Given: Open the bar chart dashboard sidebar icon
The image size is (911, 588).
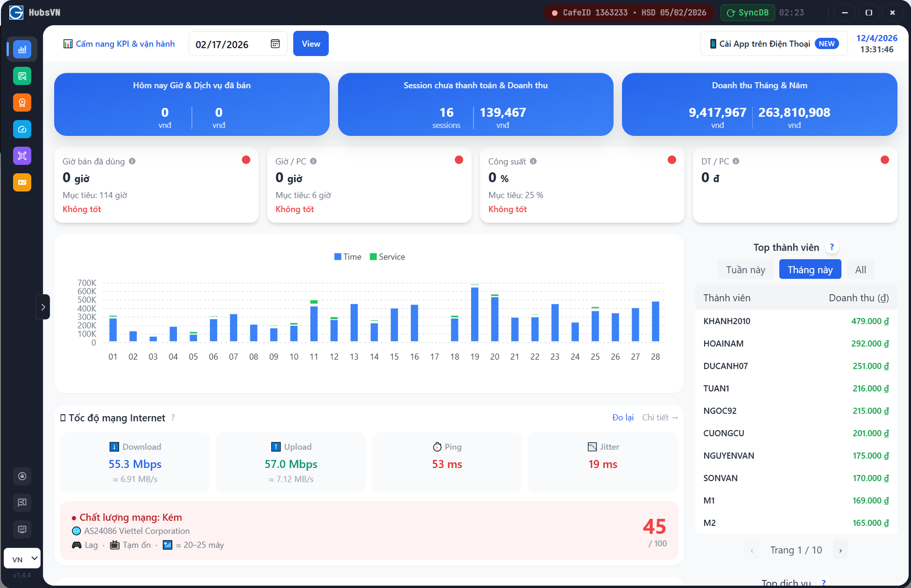Looking at the screenshot, I should coord(22,49).
